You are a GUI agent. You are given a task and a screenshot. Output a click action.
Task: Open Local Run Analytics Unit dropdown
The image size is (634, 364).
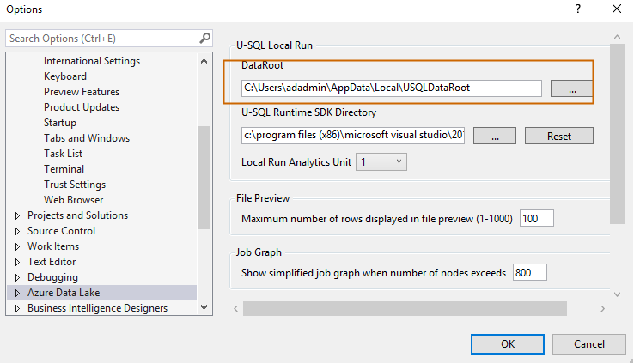383,162
